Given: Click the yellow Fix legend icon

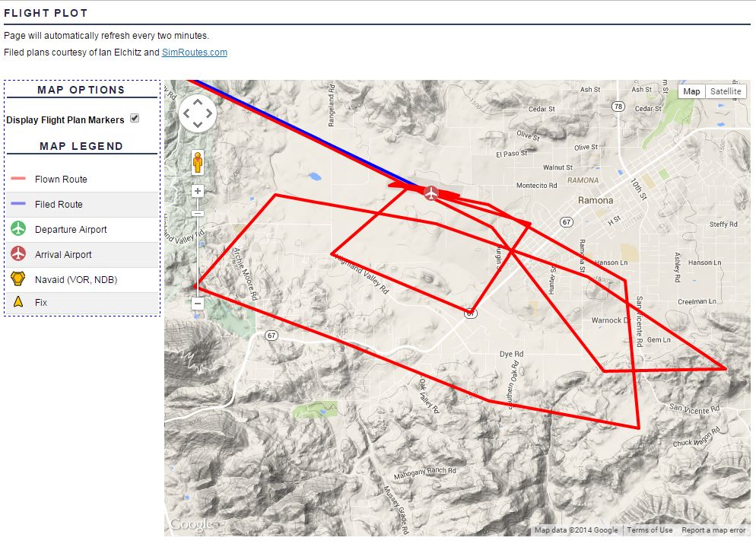Looking at the screenshot, I should [x=19, y=302].
